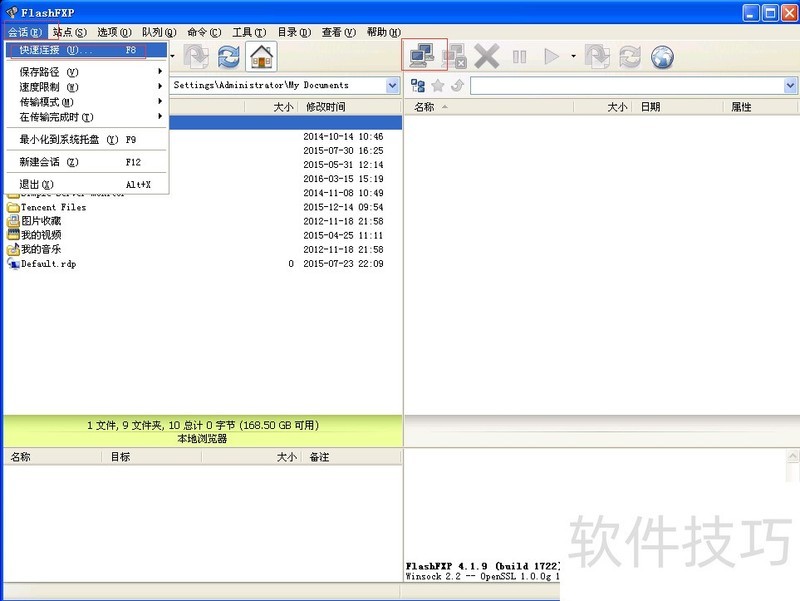Sort local files by 修改时间 column header
800x601 pixels.
click(326, 107)
